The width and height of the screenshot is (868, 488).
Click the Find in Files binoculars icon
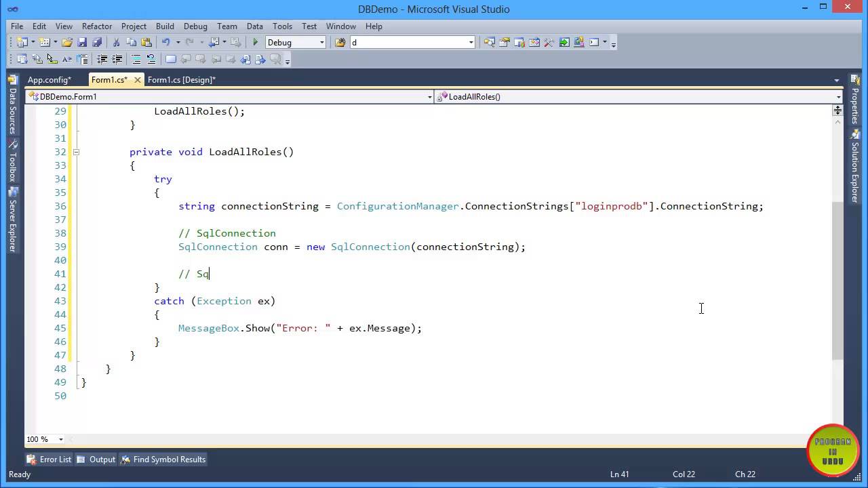[x=340, y=42]
